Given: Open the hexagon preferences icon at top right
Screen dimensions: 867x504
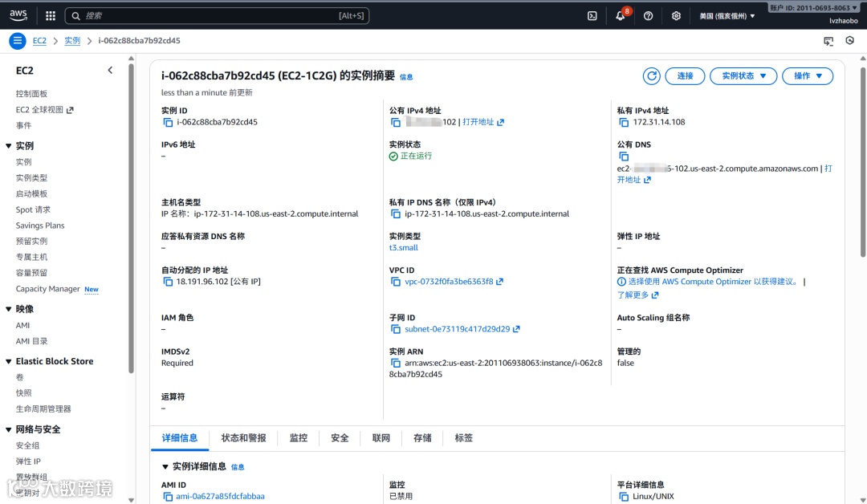Looking at the screenshot, I should pos(850,40).
